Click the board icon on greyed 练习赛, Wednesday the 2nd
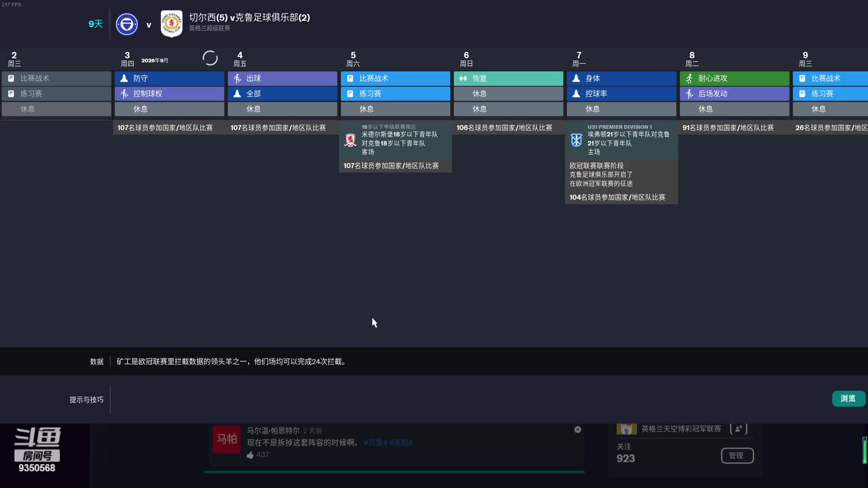 tap(11, 94)
